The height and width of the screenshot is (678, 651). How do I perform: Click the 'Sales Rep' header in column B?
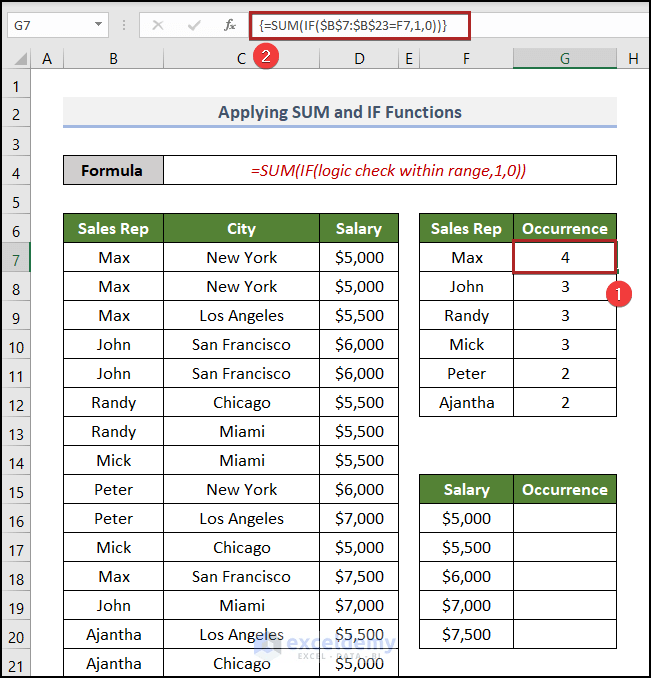click(113, 228)
